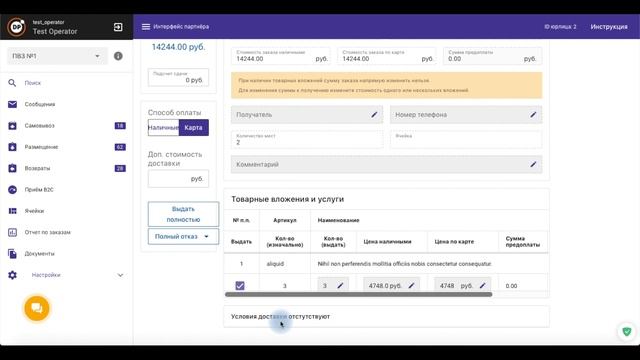Click the Интерфейс партнёра header title
Viewport: 640px width, 360px height.
point(181,27)
